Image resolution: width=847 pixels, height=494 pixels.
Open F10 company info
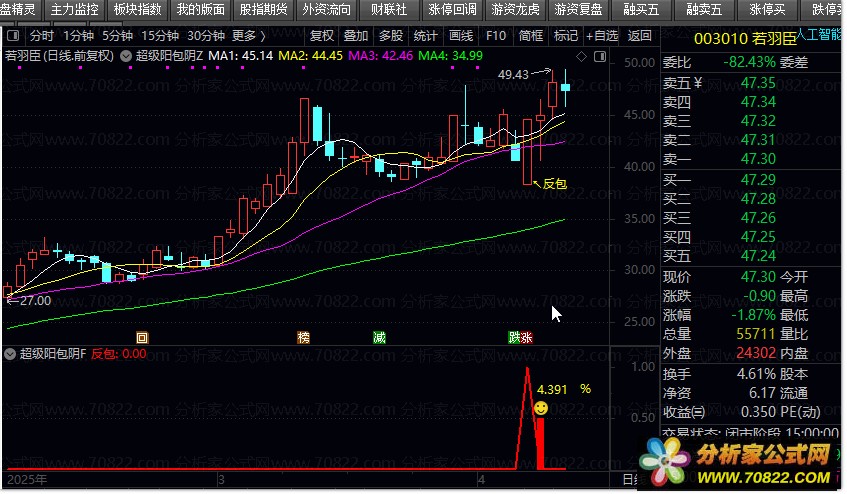(x=496, y=36)
